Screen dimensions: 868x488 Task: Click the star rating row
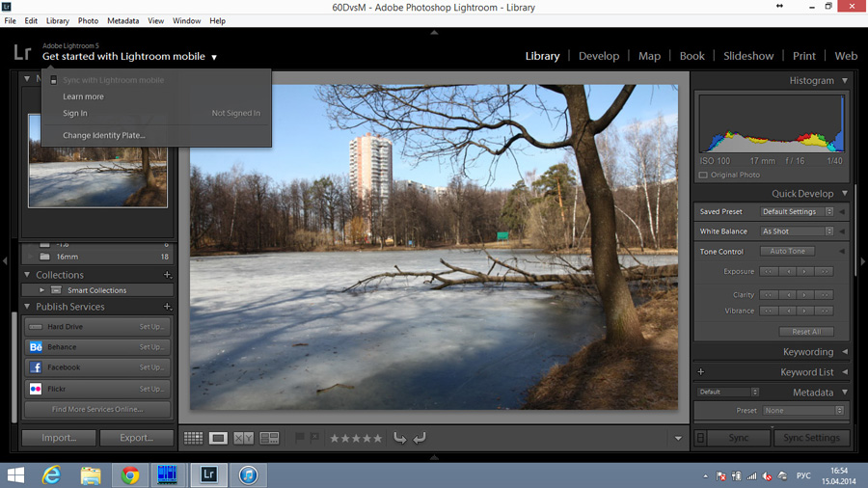[x=356, y=438]
